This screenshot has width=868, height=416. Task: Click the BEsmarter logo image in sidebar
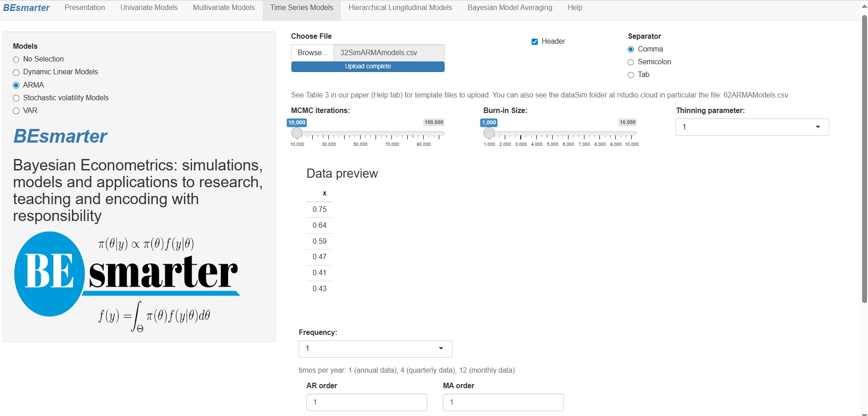[x=127, y=280]
